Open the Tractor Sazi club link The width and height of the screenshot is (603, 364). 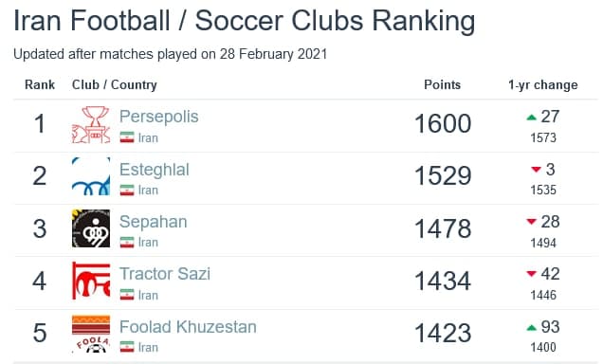coord(165,274)
